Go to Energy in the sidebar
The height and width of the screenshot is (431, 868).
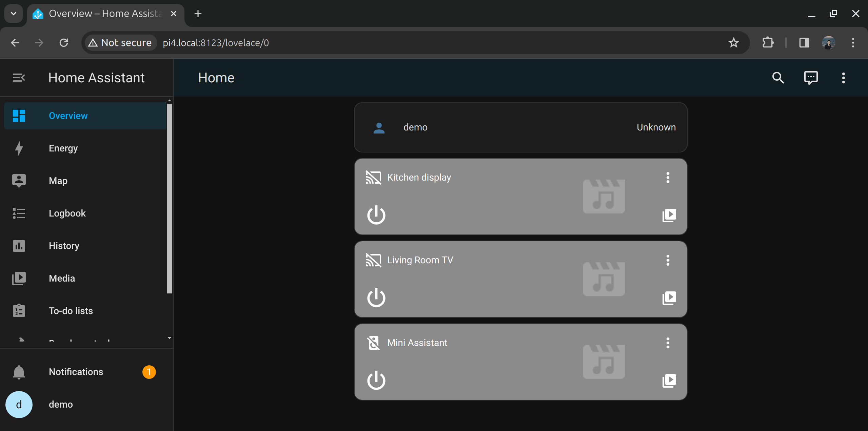coord(63,148)
